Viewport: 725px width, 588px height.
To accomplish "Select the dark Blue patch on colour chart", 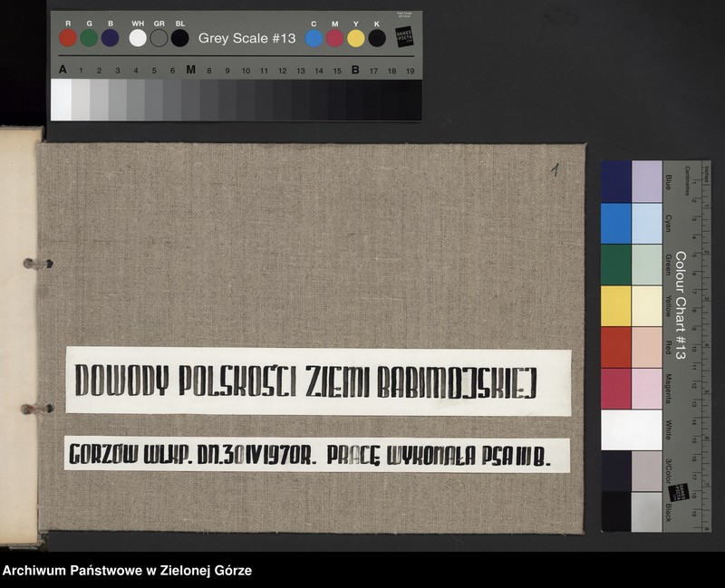I will 616,182.
